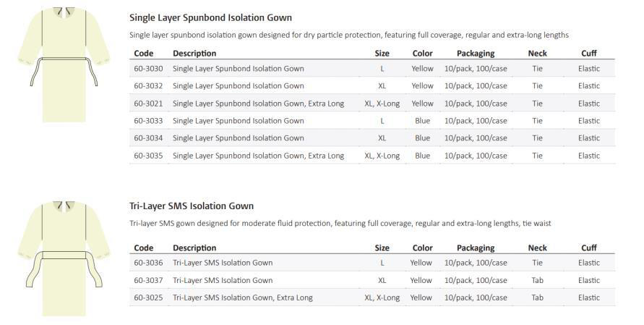
Task: Select product code 60-3030
Action: pos(148,69)
